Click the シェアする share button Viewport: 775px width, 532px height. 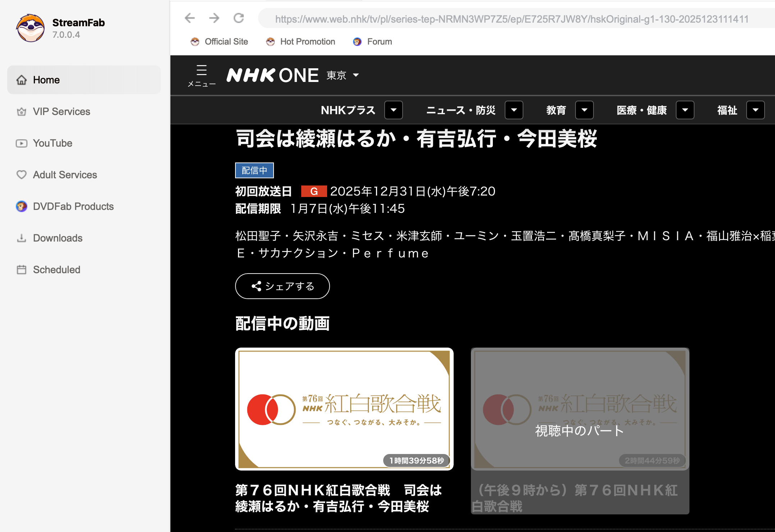(x=283, y=286)
